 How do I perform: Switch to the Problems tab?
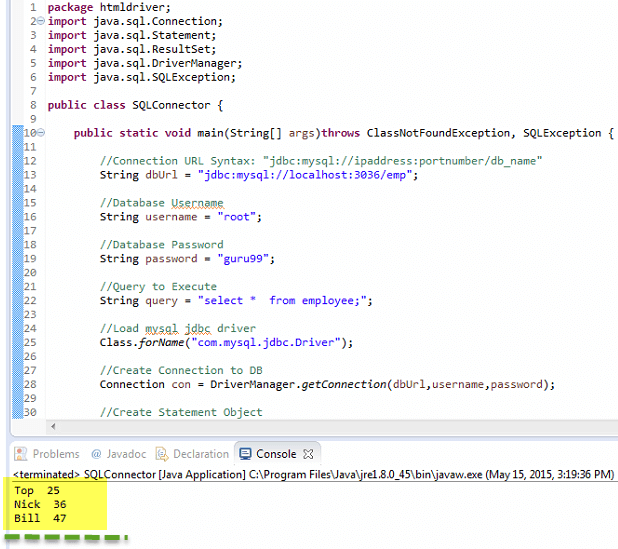54,453
